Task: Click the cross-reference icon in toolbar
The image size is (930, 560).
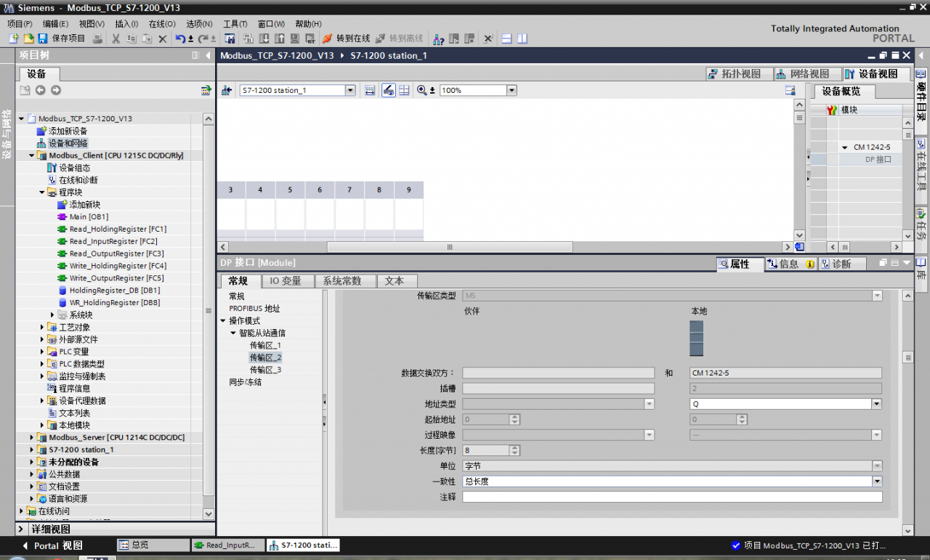Action: [488, 38]
